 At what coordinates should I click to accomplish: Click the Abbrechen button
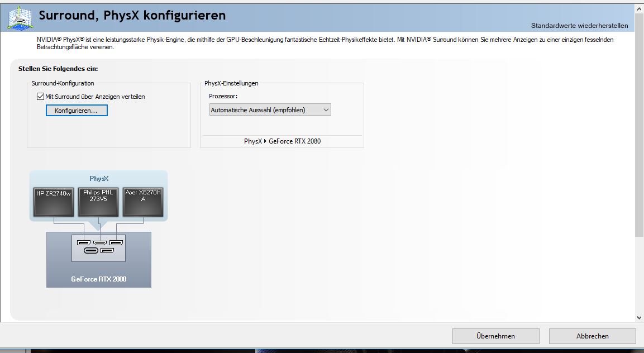(592, 336)
